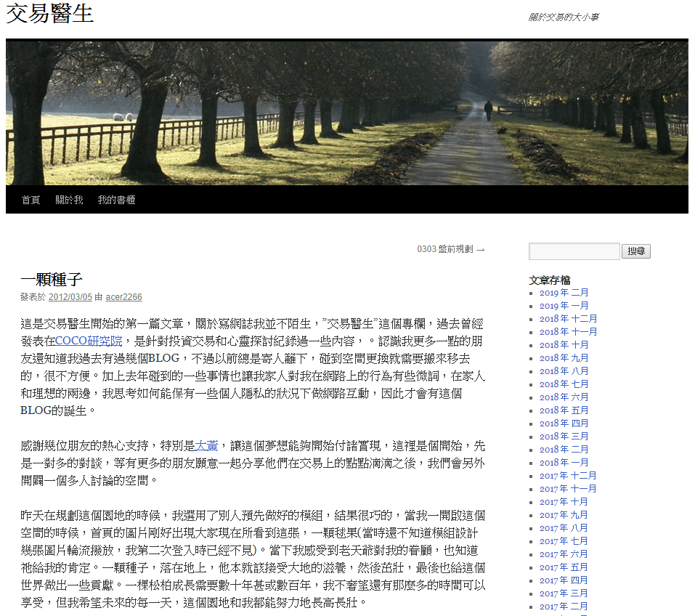The height and width of the screenshot is (616, 695).
Task: Open the 2018 年 一月 archive
Action: 564,463
